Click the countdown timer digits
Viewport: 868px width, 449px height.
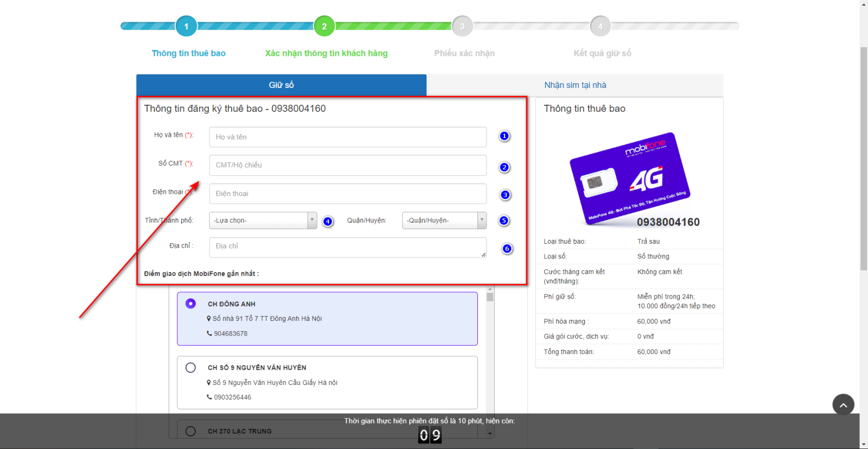[430, 435]
